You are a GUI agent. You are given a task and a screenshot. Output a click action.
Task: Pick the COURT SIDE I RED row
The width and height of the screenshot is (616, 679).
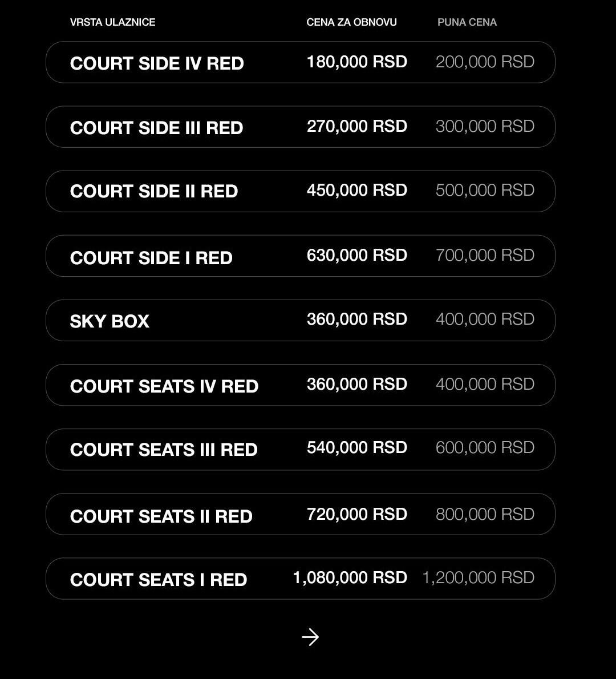pos(301,256)
